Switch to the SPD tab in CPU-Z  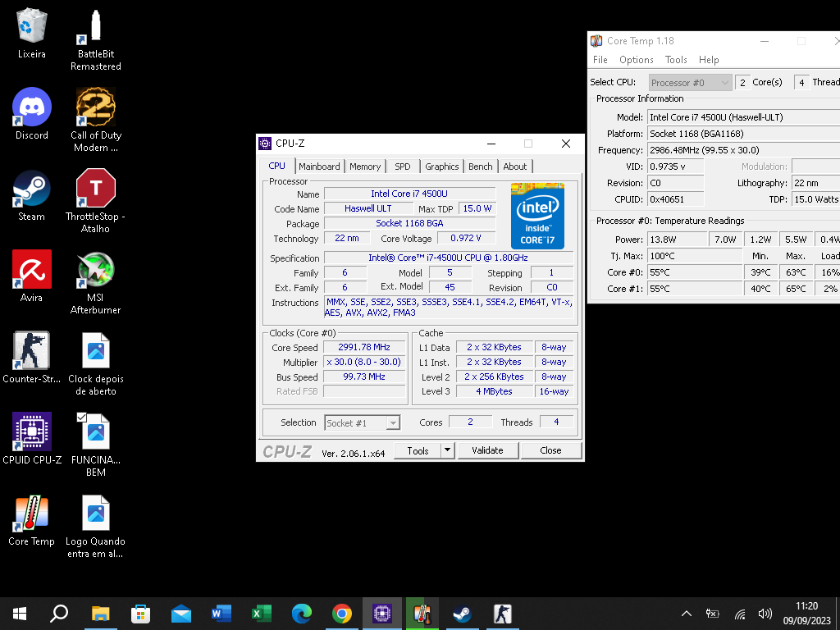click(402, 167)
